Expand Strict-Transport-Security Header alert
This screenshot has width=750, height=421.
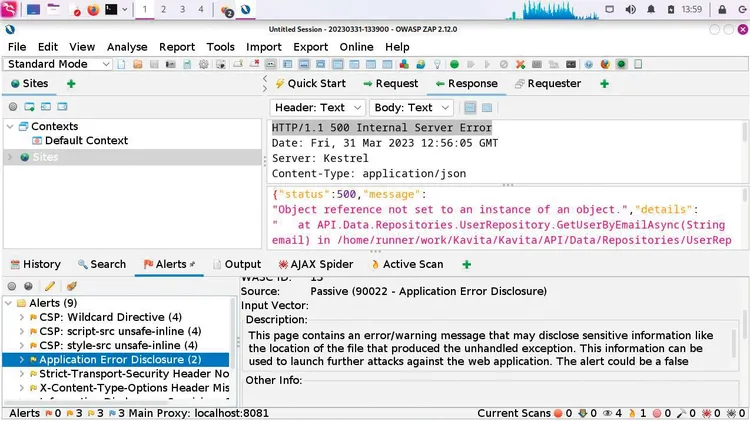click(22, 374)
